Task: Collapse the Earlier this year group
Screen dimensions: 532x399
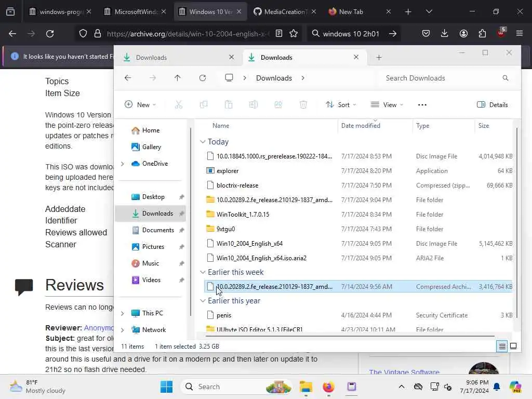Action: tap(203, 301)
